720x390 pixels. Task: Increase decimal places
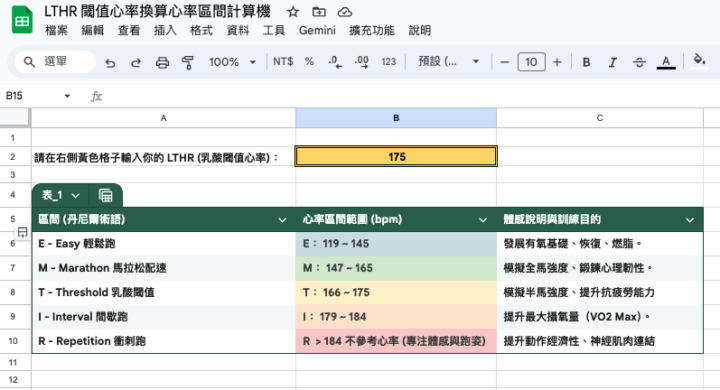coord(362,62)
